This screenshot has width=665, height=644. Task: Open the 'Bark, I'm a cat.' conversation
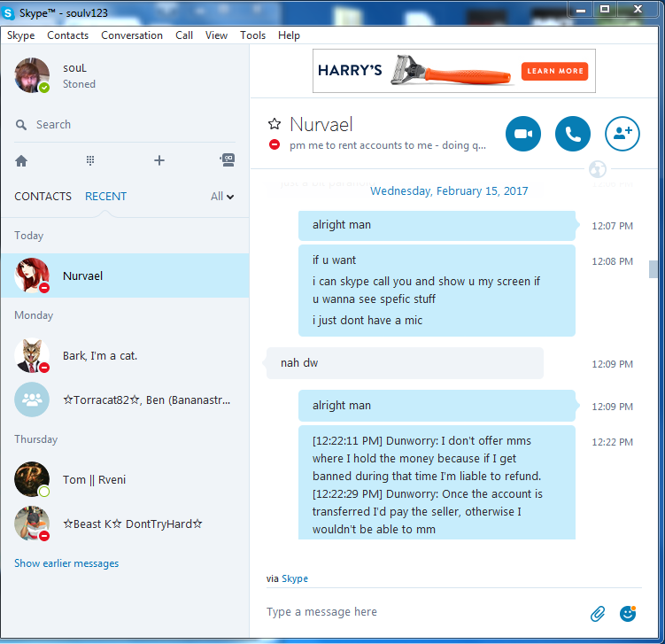tap(125, 355)
